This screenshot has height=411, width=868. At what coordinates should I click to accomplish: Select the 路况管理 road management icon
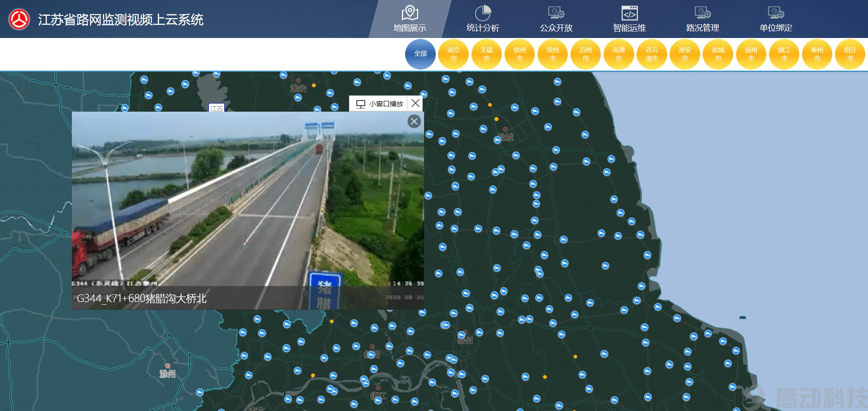[703, 13]
